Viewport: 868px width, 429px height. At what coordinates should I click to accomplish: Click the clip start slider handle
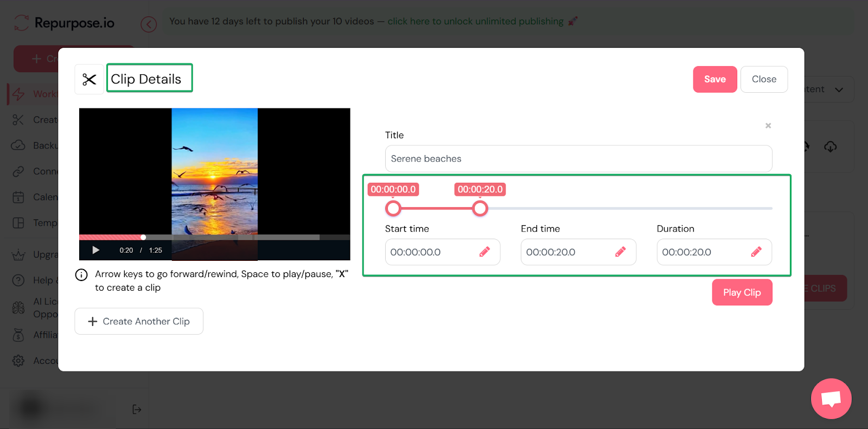click(393, 208)
